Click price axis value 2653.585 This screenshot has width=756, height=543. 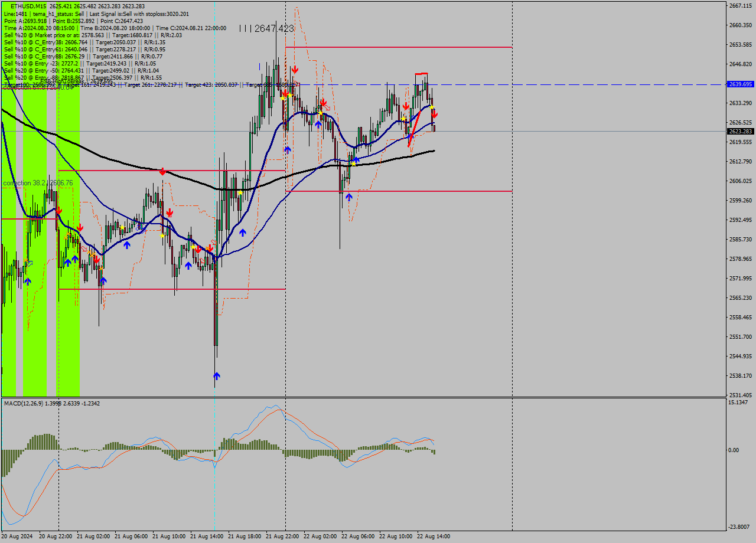tap(740, 45)
